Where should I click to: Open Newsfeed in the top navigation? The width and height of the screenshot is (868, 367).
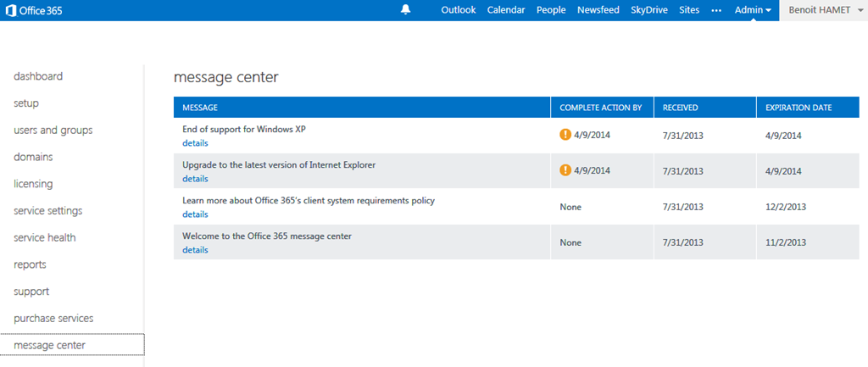point(598,10)
